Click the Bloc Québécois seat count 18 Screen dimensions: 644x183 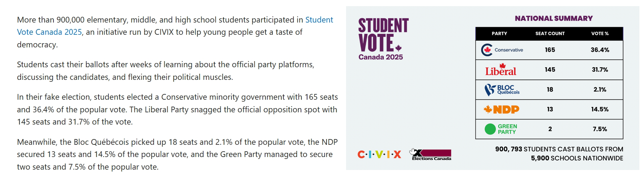click(550, 90)
